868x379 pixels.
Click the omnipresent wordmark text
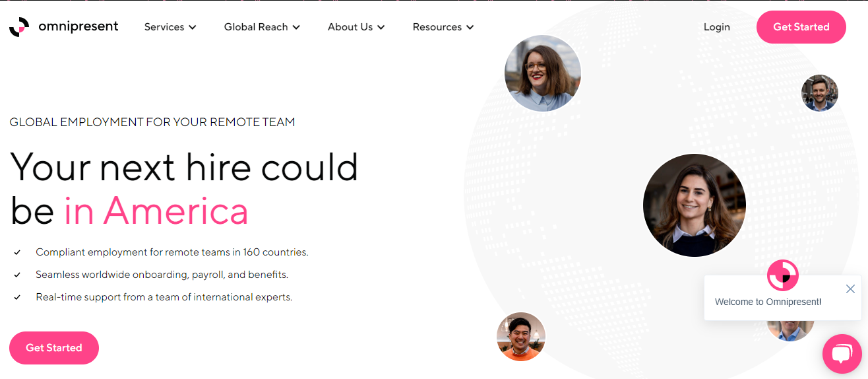coord(78,26)
